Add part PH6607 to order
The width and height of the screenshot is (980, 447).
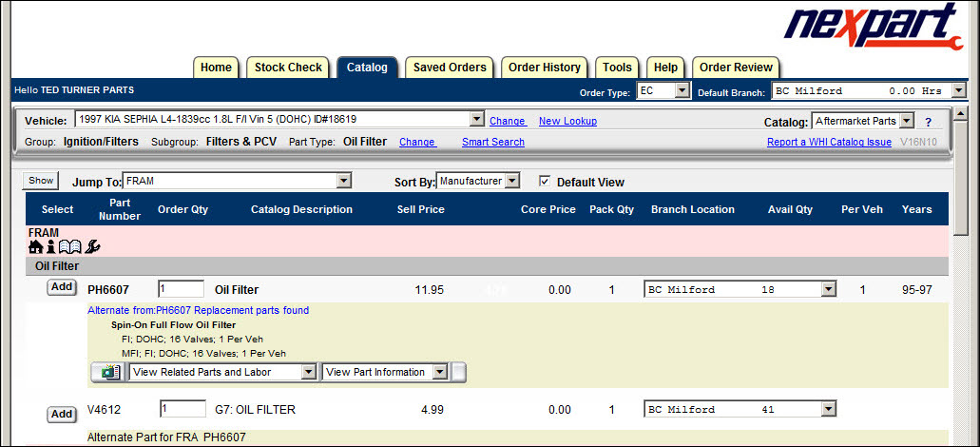coord(62,287)
